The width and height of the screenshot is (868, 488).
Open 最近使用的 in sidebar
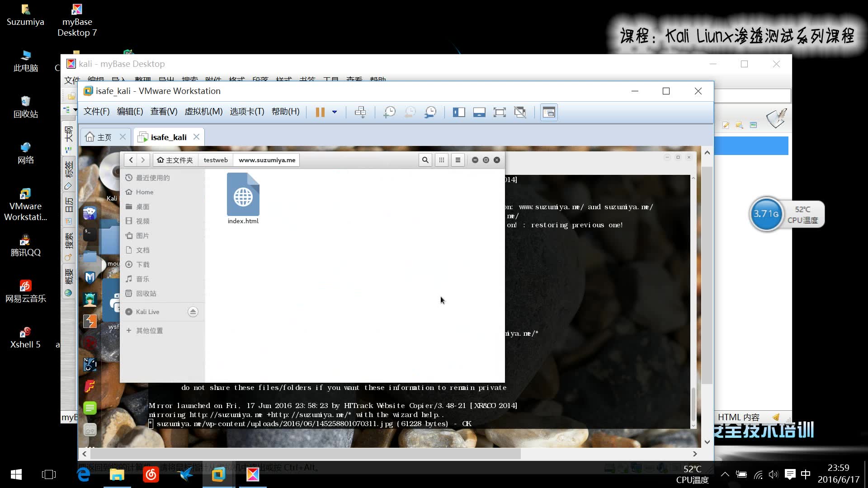click(x=162, y=178)
